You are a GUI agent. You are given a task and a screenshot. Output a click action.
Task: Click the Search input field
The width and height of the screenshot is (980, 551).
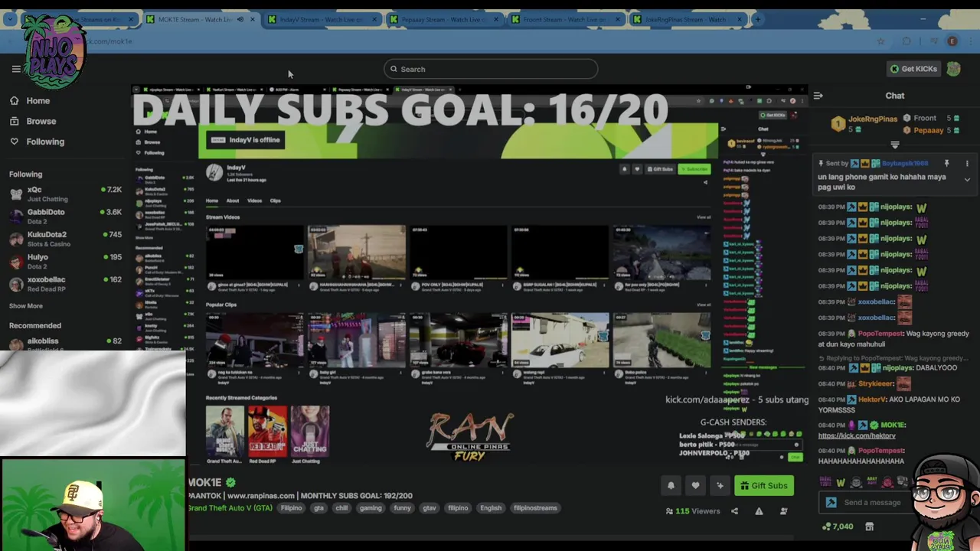point(491,69)
